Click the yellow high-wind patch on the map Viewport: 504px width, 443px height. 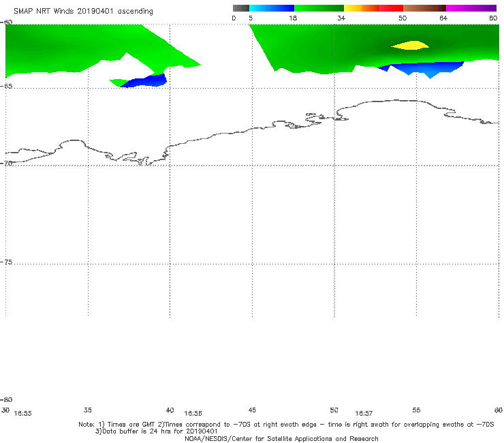point(410,46)
